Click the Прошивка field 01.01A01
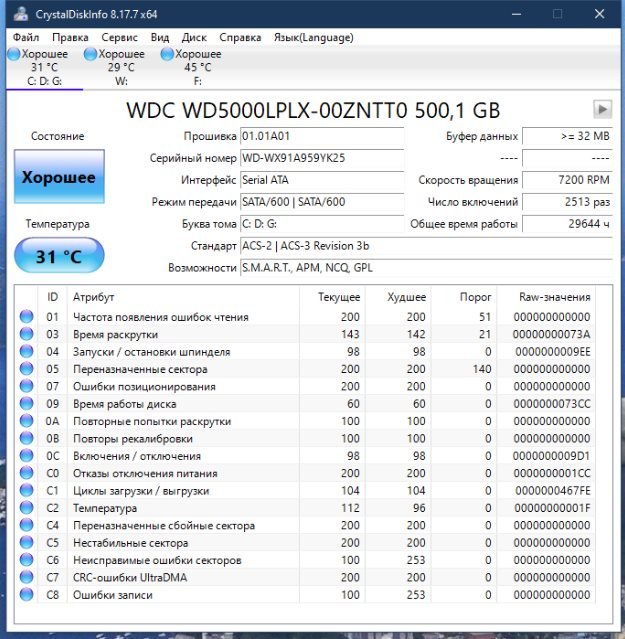Screen dimensions: 625x639 [322, 136]
